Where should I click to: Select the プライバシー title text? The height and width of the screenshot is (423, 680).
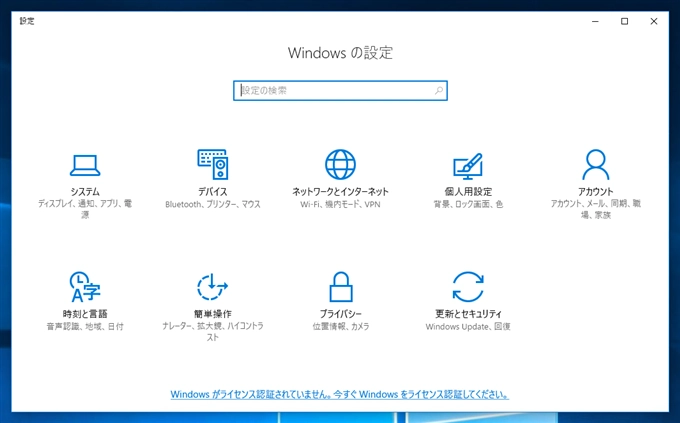click(x=340, y=314)
